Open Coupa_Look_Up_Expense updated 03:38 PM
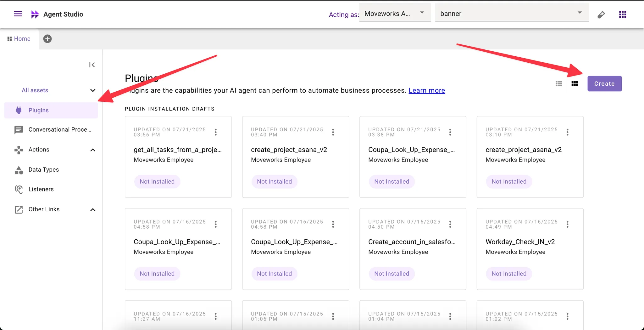Image resolution: width=644 pixels, height=330 pixels. click(412, 150)
